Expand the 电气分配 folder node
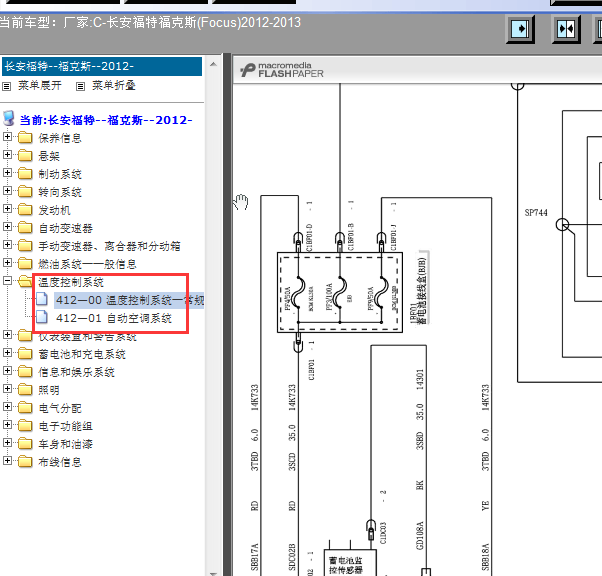The height and width of the screenshot is (576, 602). click(7, 407)
